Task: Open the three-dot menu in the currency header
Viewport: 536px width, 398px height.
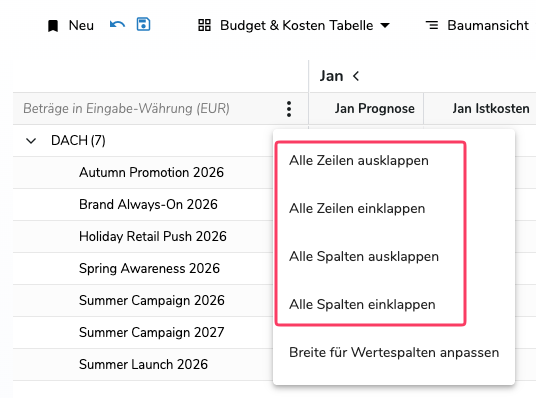Action: [289, 109]
